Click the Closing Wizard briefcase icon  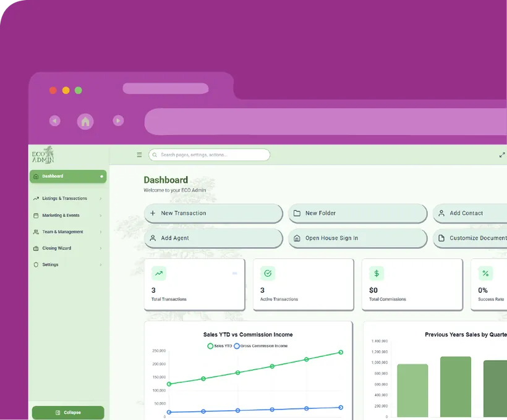(x=36, y=248)
